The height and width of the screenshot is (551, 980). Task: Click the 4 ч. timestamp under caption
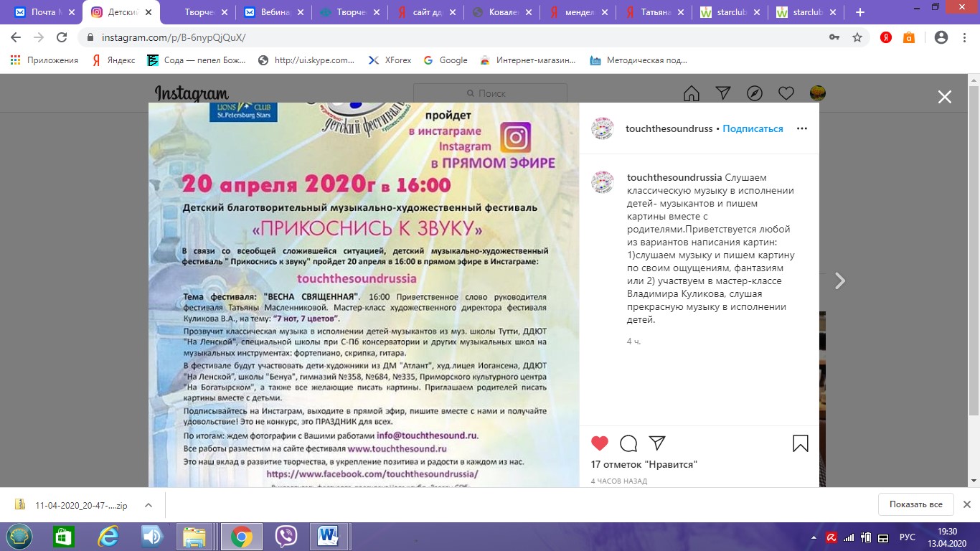pyautogui.click(x=634, y=342)
